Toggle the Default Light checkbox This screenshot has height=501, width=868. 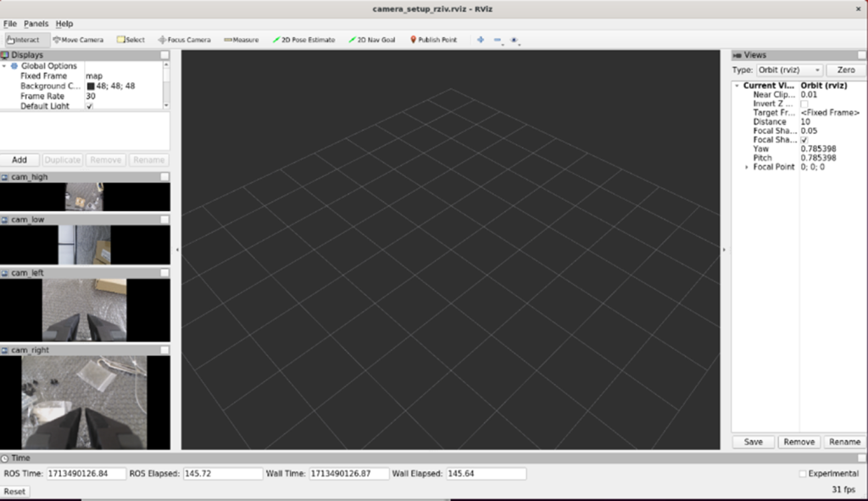point(90,107)
